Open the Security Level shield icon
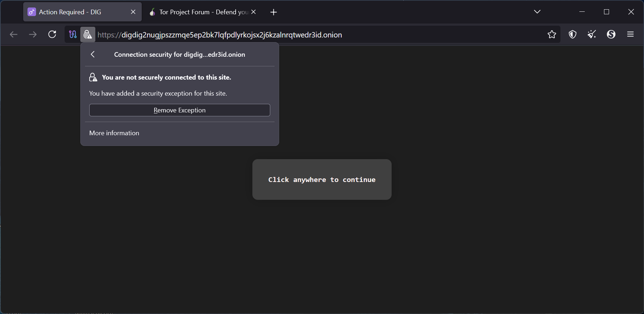This screenshot has height=314, width=644. tap(573, 35)
